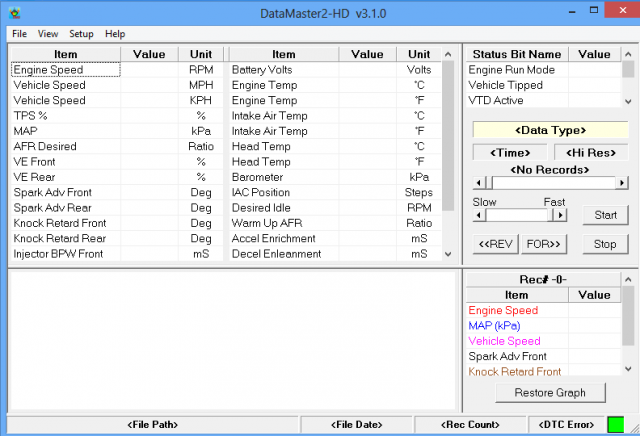The height and width of the screenshot is (436, 640).
Task: Click the record position slider track
Action: click(x=553, y=182)
